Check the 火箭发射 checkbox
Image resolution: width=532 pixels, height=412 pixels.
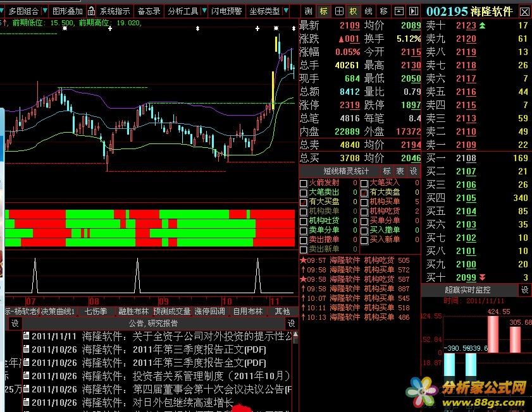pyautogui.click(x=304, y=183)
